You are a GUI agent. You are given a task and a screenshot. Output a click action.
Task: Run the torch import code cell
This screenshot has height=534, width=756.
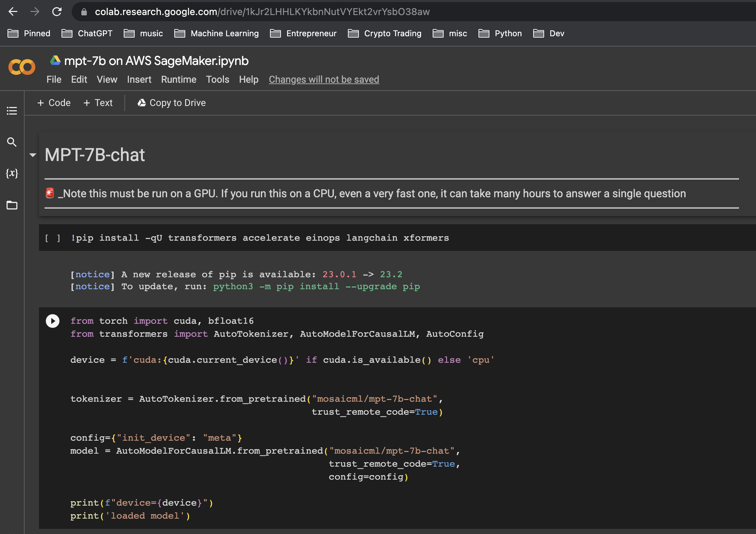tap(53, 321)
